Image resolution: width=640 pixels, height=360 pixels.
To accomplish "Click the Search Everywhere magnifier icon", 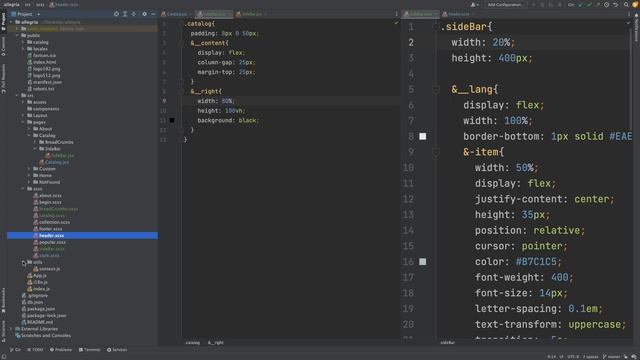I will point(626,4).
